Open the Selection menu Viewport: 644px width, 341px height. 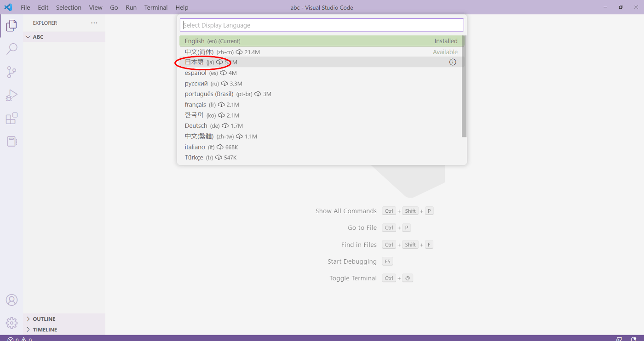click(69, 7)
